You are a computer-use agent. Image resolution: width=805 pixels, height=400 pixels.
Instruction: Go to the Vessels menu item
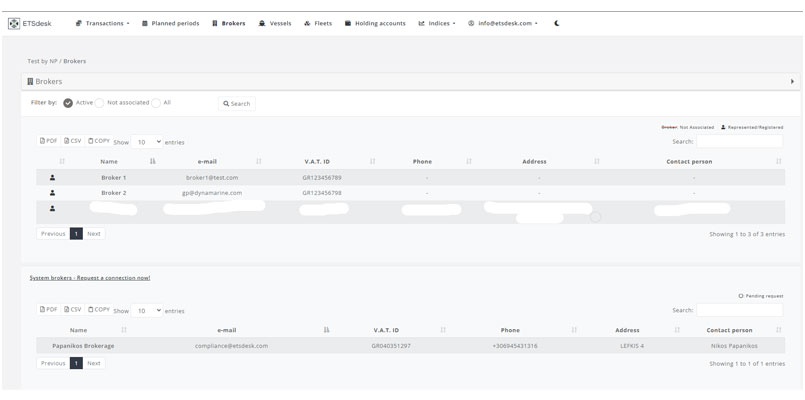[x=275, y=23]
